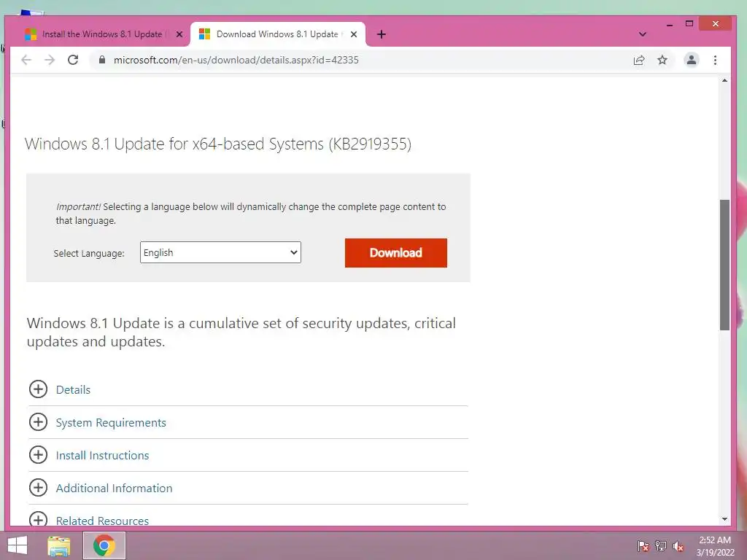The height and width of the screenshot is (560, 747).
Task: Click the red Download button
Action: [396, 253]
